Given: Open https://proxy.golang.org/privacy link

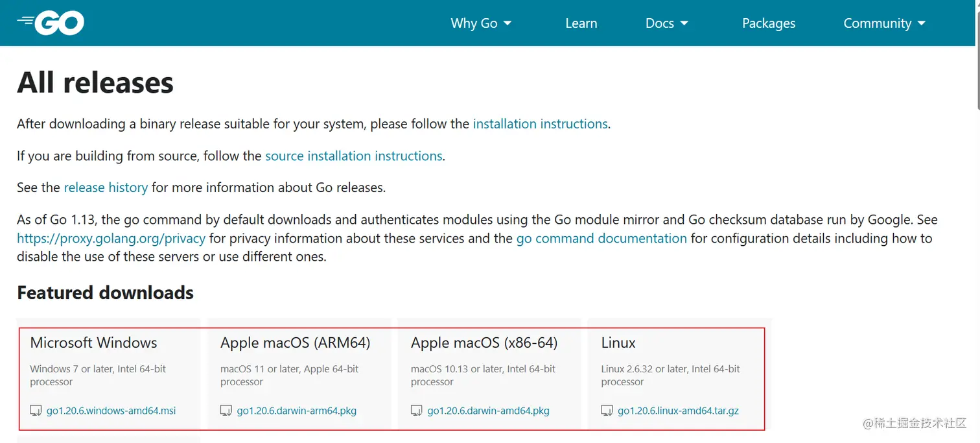Looking at the screenshot, I should pyautogui.click(x=111, y=238).
